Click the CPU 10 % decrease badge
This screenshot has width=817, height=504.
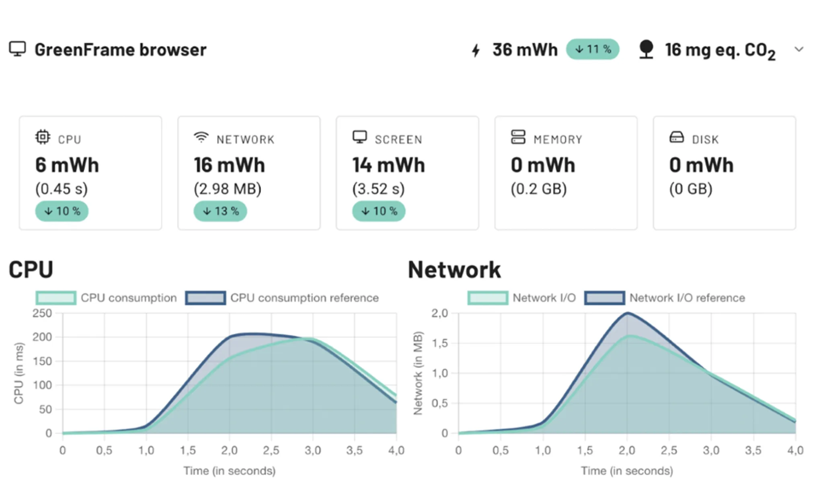click(x=62, y=211)
